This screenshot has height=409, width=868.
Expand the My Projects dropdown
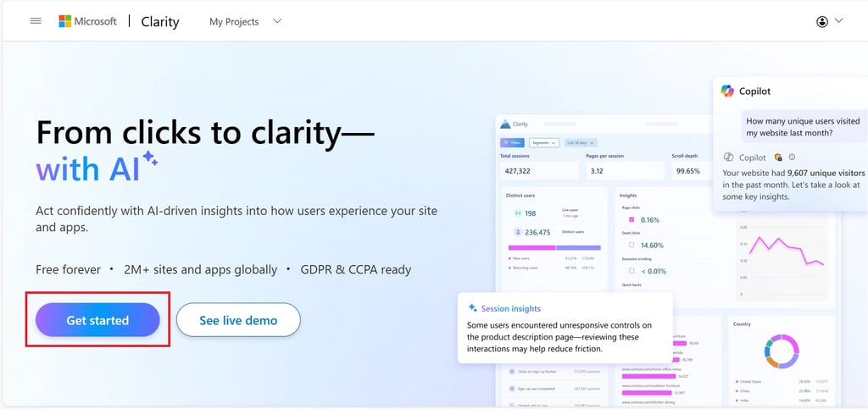tap(245, 21)
